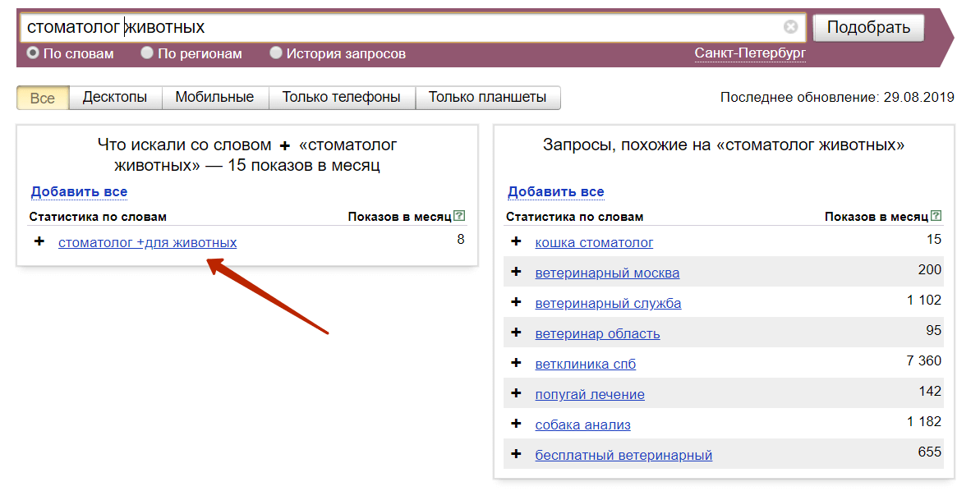980x491 pixels.
Task: Open the 'кошка стоматолог' query link
Action: (x=594, y=242)
